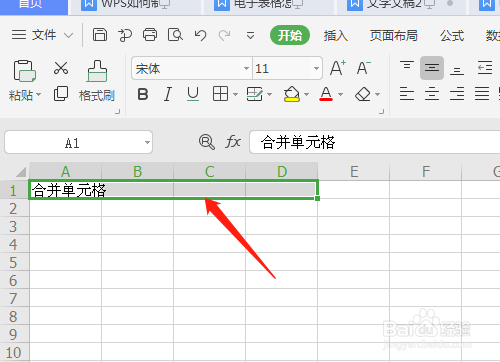This screenshot has width=500, height=362.
Task: Open clipboard group dialog launcher
Action: tap(117, 112)
